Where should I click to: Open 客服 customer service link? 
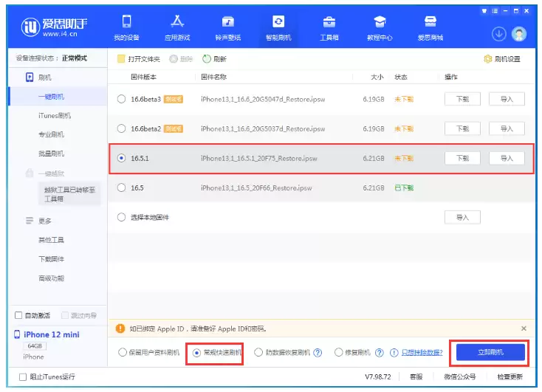click(416, 376)
